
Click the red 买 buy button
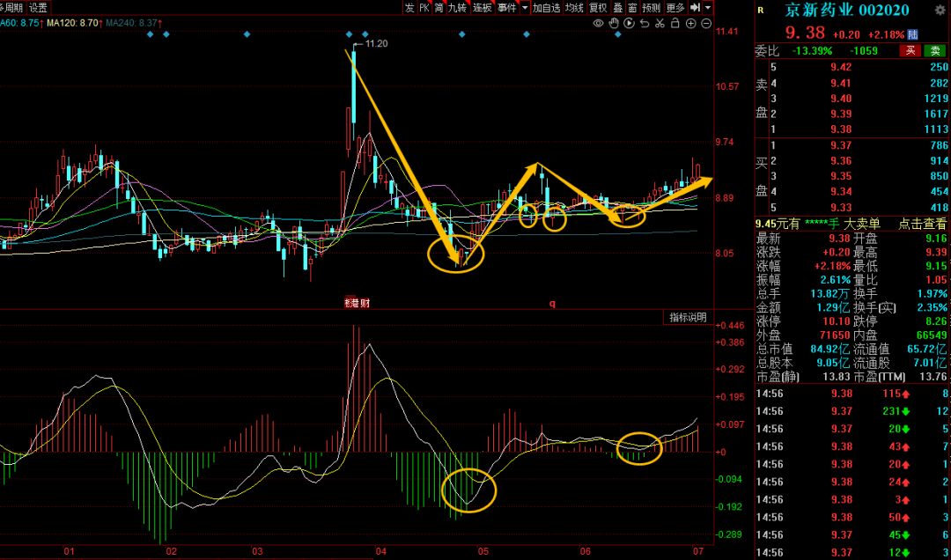click(910, 50)
